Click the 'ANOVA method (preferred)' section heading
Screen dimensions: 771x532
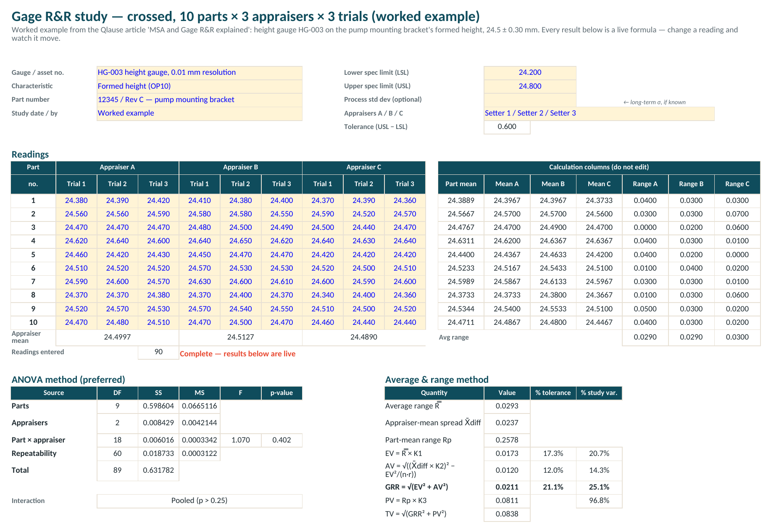coord(68,380)
